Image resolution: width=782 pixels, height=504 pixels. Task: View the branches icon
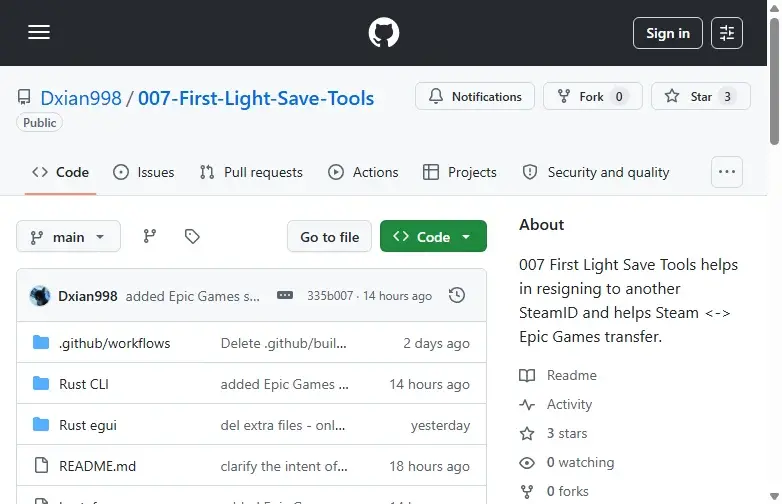150,236
